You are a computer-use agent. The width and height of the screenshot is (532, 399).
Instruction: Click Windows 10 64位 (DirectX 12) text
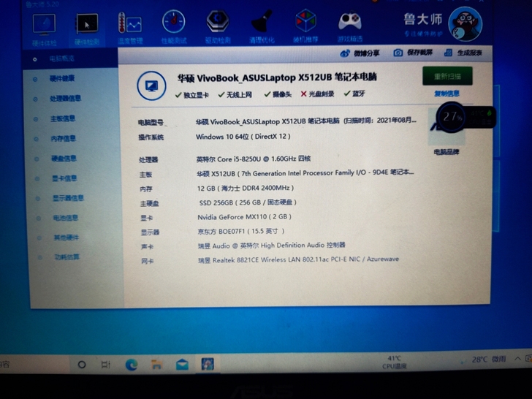tap(243, 137)
